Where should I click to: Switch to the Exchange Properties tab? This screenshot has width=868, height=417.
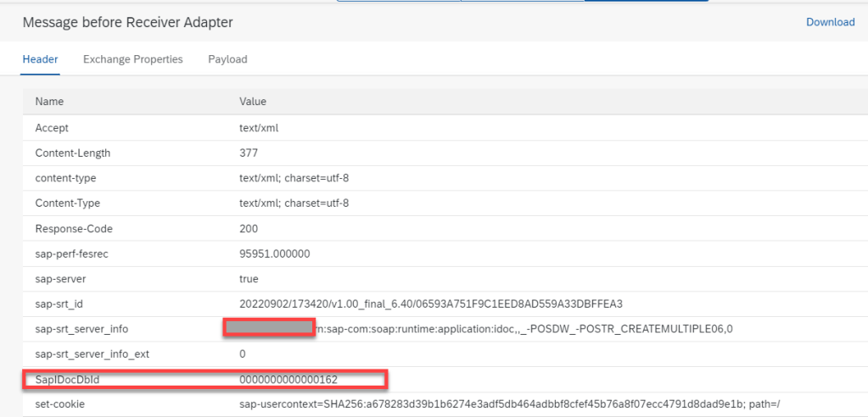132,59
